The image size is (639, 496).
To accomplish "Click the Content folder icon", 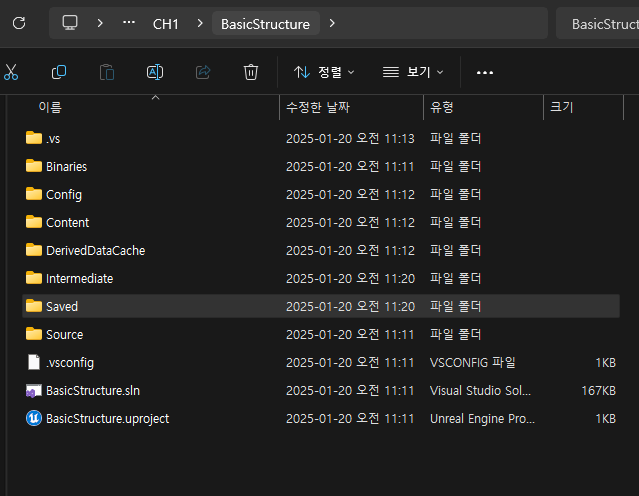I will pyautogui.click(x=34, y=222).
